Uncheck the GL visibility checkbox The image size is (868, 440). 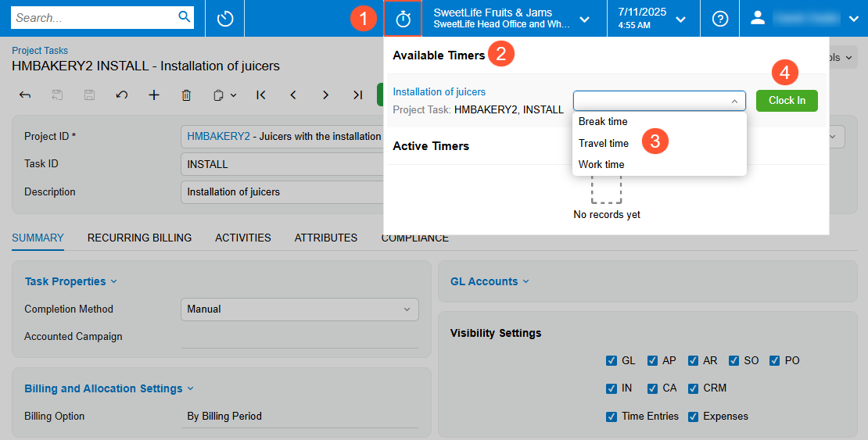pos(612,361)
